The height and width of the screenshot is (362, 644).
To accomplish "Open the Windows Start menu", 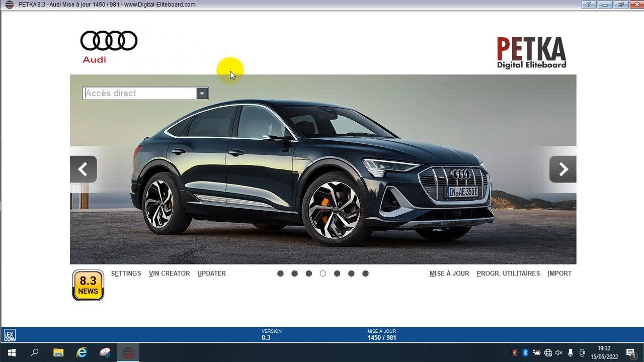I will tap(12, 353).
